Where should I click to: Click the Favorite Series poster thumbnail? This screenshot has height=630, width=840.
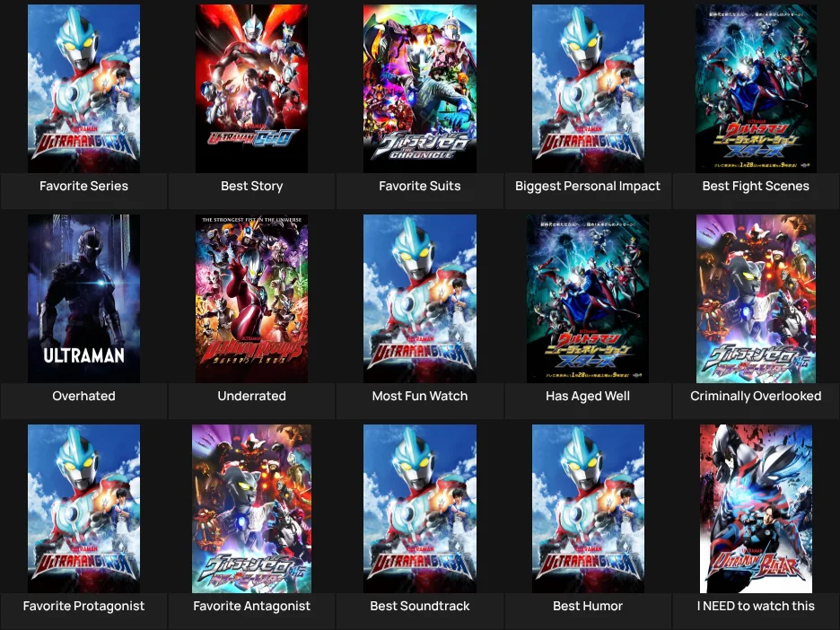coord(83,88)
